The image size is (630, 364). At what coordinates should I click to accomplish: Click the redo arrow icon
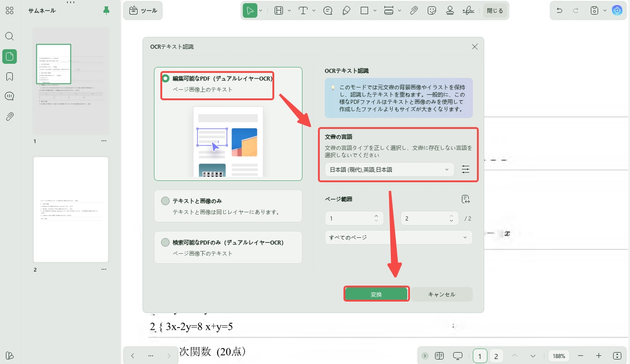tap(576, 10)
